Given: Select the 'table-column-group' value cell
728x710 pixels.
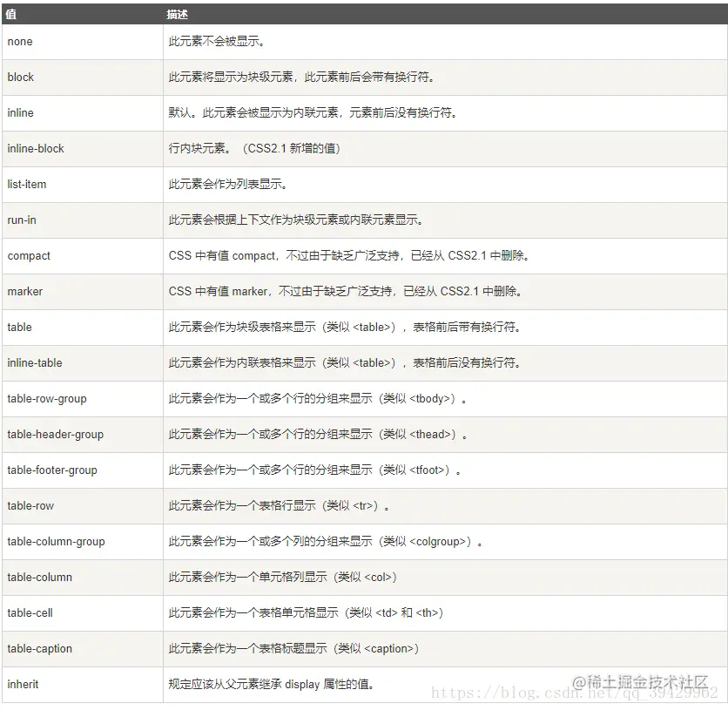Looking at the screenshot, I should (83, 543).
